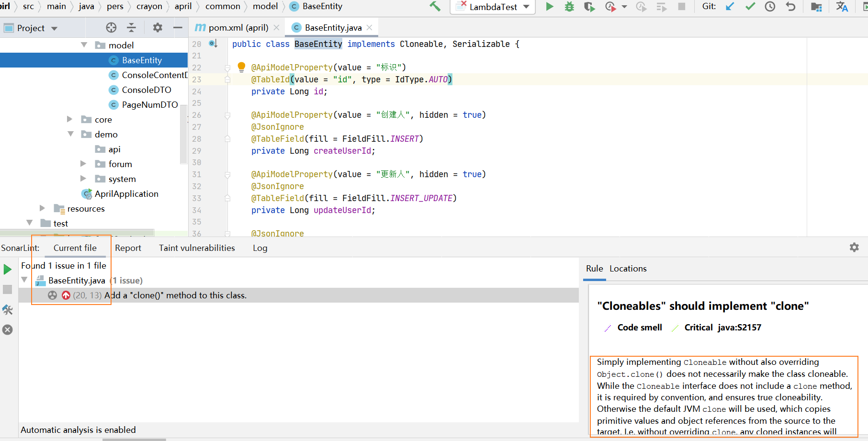Click the BaseEntity class name in code
The image size is (868, 441).
pyautogui.click(x=318, y=44)
